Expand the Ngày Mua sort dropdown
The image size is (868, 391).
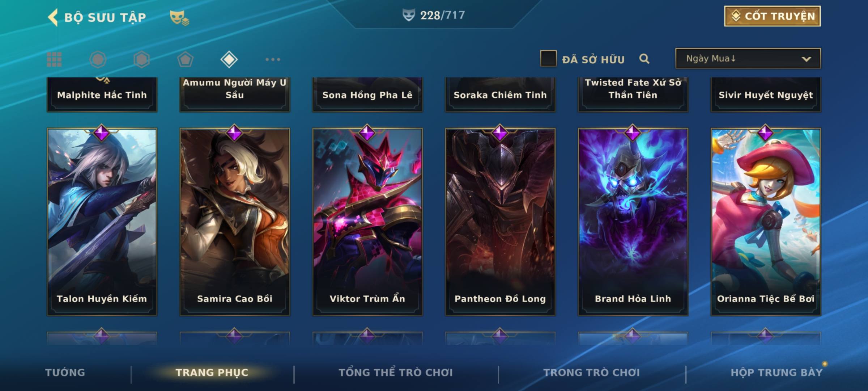coord(748,59)
